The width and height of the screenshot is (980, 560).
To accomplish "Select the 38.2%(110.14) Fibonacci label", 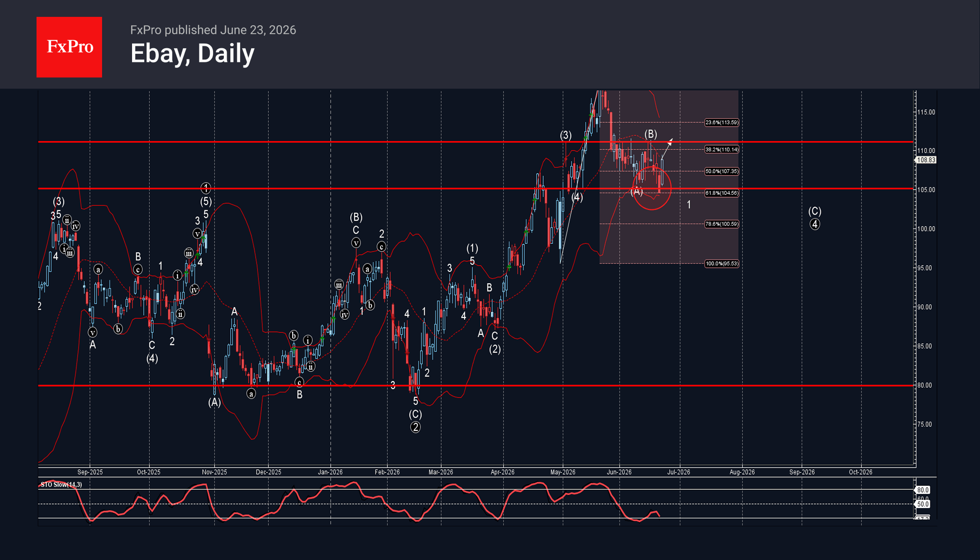I will 722,150.
